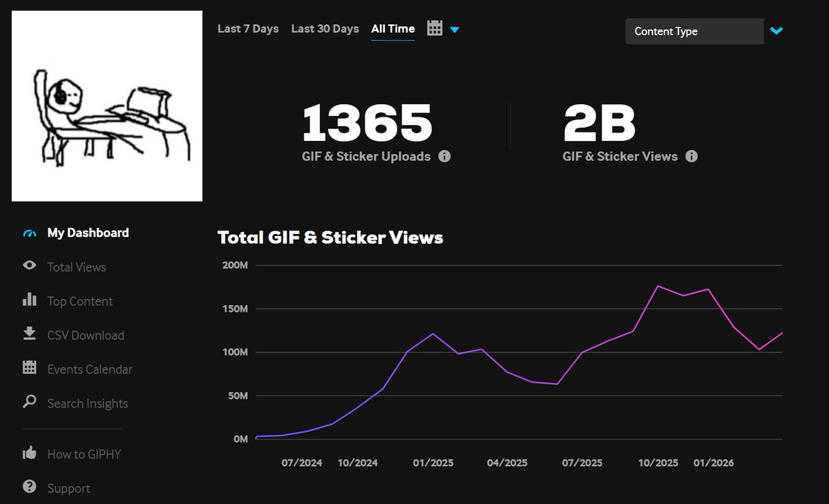Expand the date range dropdown arrow
Screen dimensions: 829x504
point(454,30)
